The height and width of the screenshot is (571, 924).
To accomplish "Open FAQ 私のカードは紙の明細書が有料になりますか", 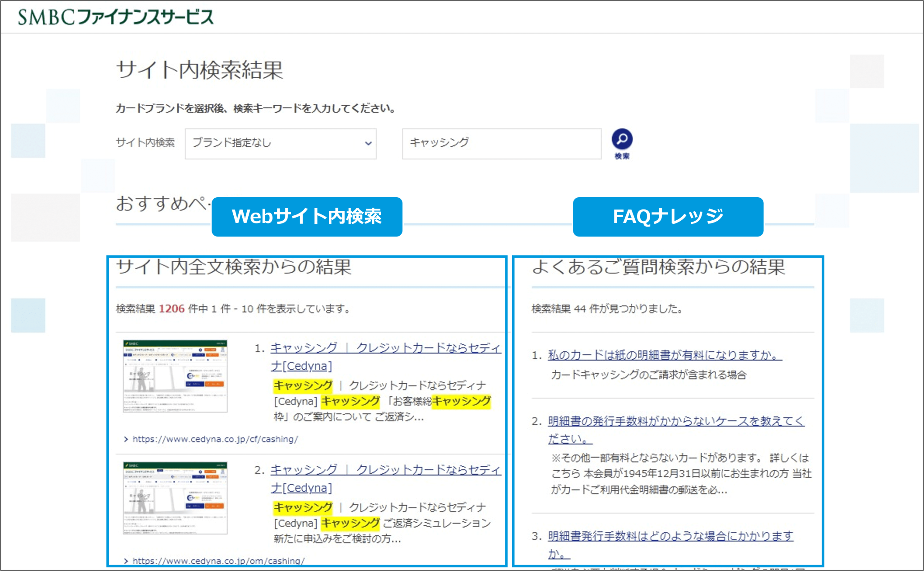I will [x=665, y=355].
